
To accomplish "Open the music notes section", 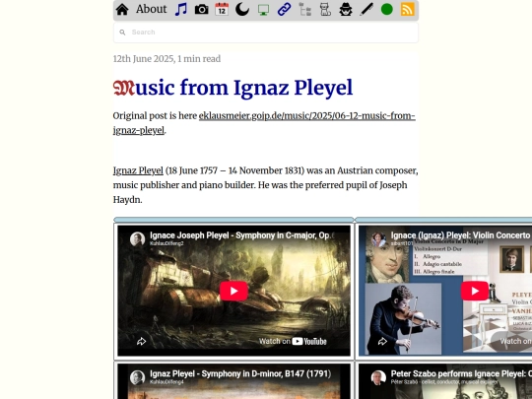I will click(181, 10).
